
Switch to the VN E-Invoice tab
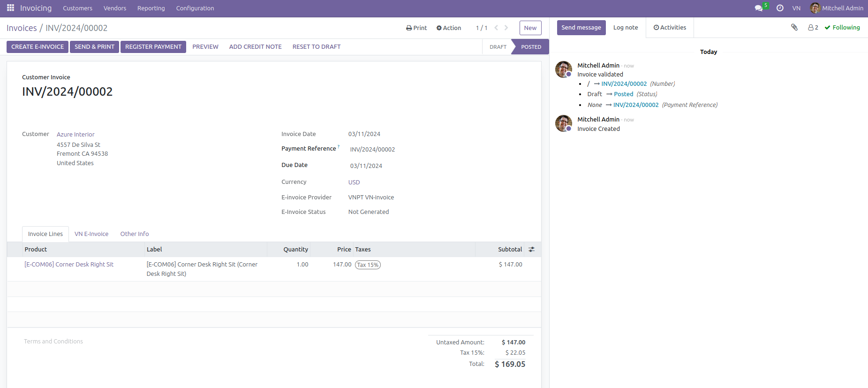click(91, 234)
